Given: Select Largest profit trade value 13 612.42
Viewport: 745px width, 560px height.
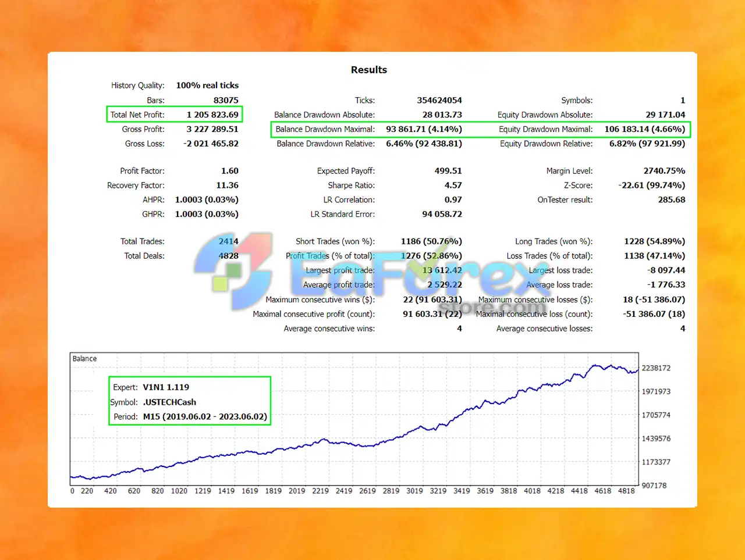Looking at the screenshot, I should click(x=442, y=270).
